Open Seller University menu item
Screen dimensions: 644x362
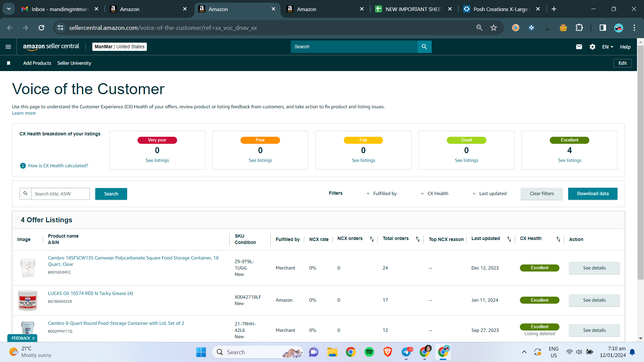[x=74, y=63]
